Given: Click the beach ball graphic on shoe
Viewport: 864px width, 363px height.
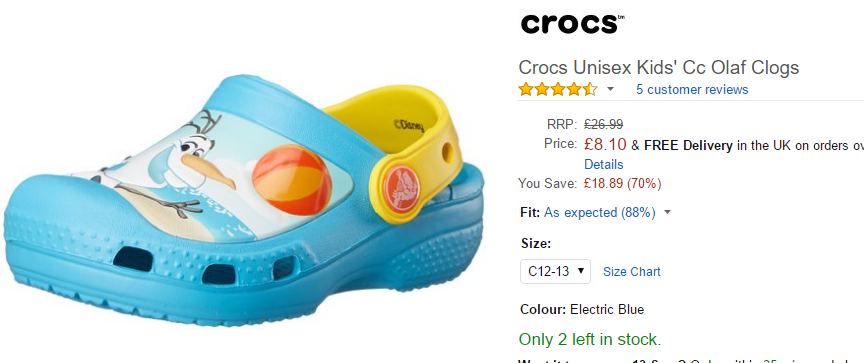Looking at the screenshot, I should 293,180.
